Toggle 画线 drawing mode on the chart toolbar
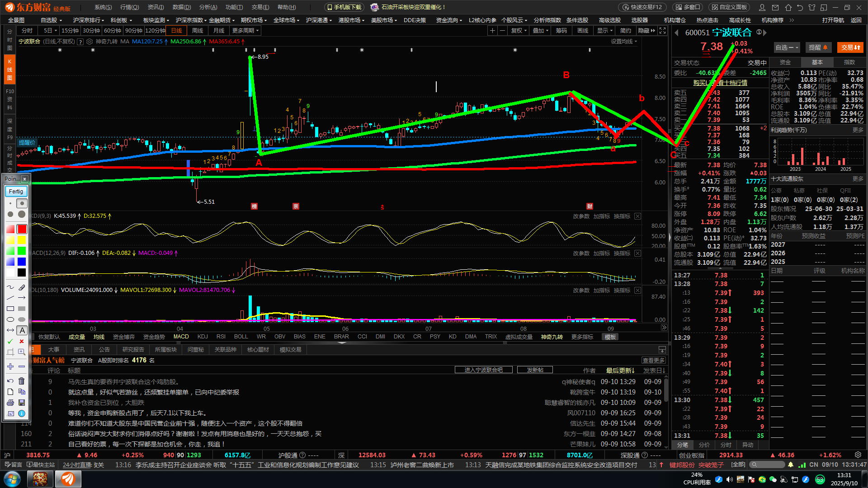The image size is (868, 488). click(x=583, y=30)
